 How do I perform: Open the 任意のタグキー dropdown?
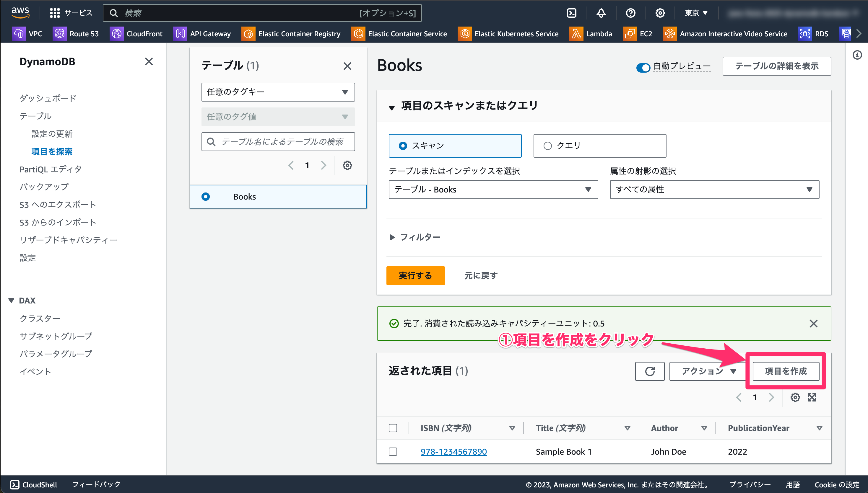[x=278, y=92]
